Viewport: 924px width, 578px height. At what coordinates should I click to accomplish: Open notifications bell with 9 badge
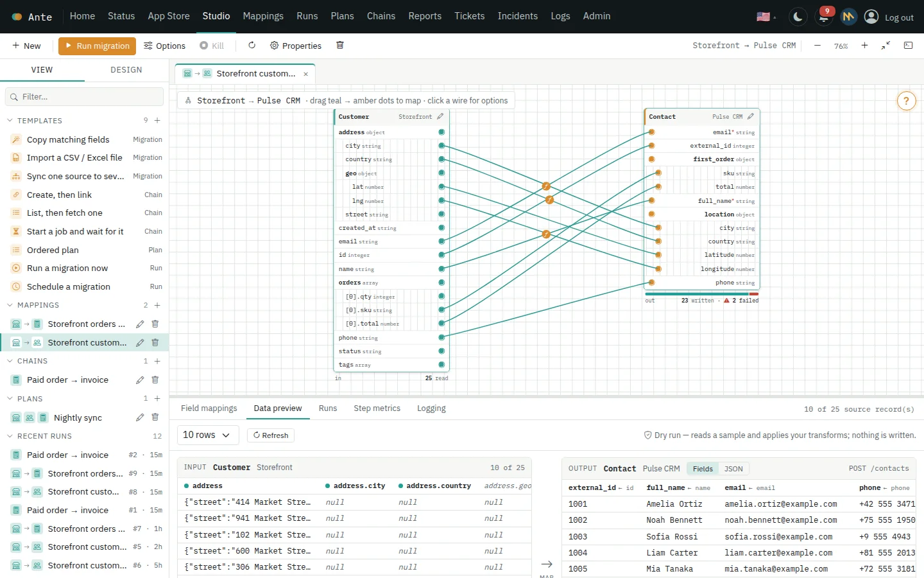[x=824, y=17]
